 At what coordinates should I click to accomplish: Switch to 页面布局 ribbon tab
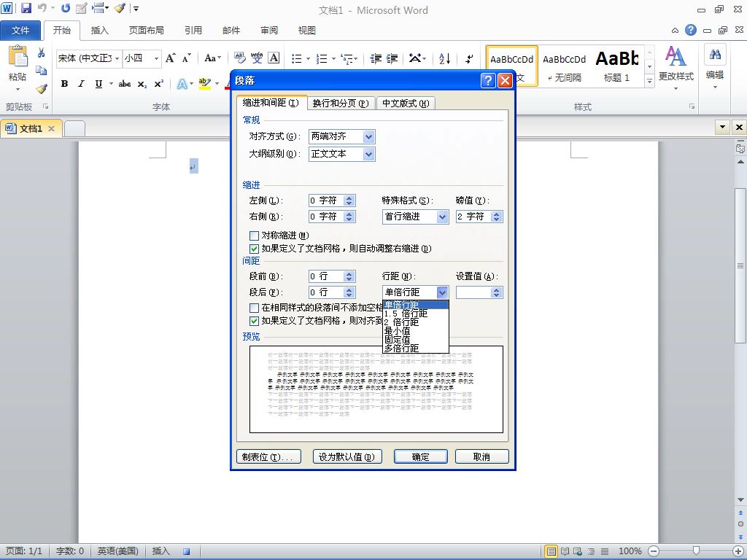click(x=146, y=31)
